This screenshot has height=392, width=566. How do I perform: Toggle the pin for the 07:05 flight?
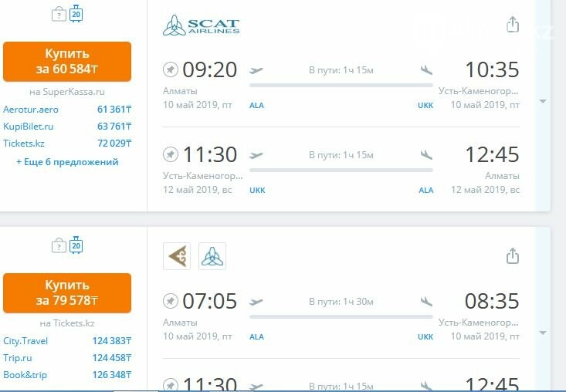pos(171,301)
